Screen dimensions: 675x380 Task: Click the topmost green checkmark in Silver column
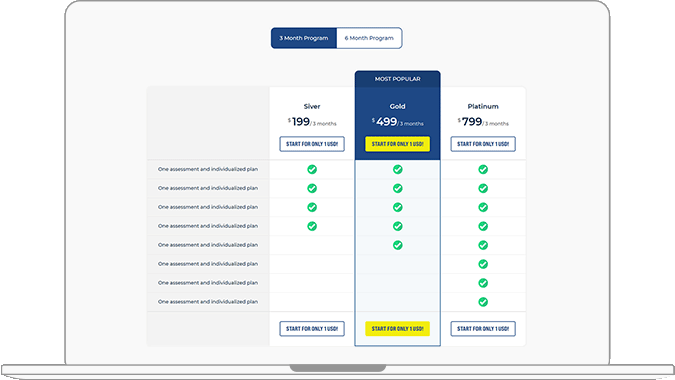(312, 170)
